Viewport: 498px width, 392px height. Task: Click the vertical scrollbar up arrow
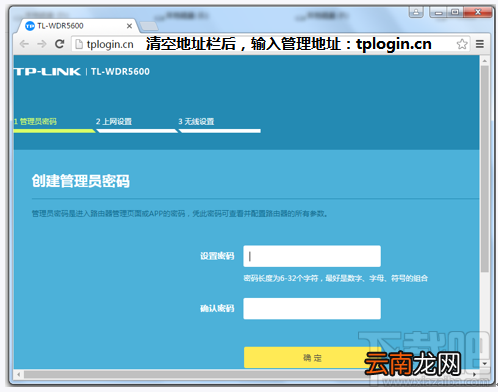(x=485, y=61)
